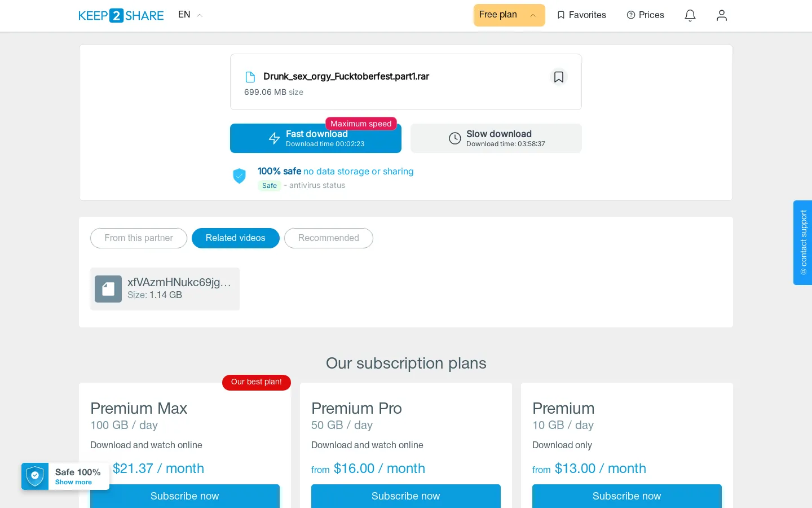
Task: Open the contact support side tab
Action: point(803,243)
